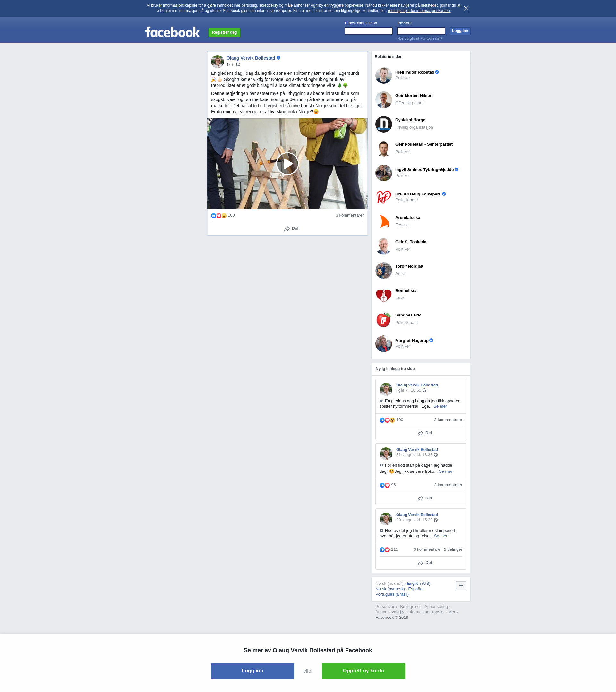Click Del on the 'i går kl. 10:52' post
Image resolution: width=616 pixels, height=692 pixels.
(424, 433)
